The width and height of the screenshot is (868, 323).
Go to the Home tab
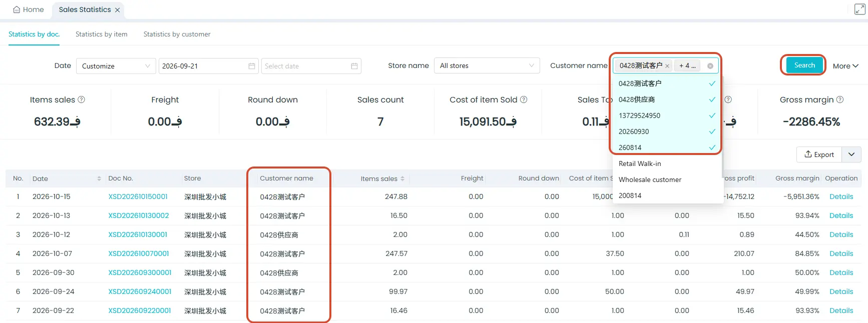(x=29, y=9)
